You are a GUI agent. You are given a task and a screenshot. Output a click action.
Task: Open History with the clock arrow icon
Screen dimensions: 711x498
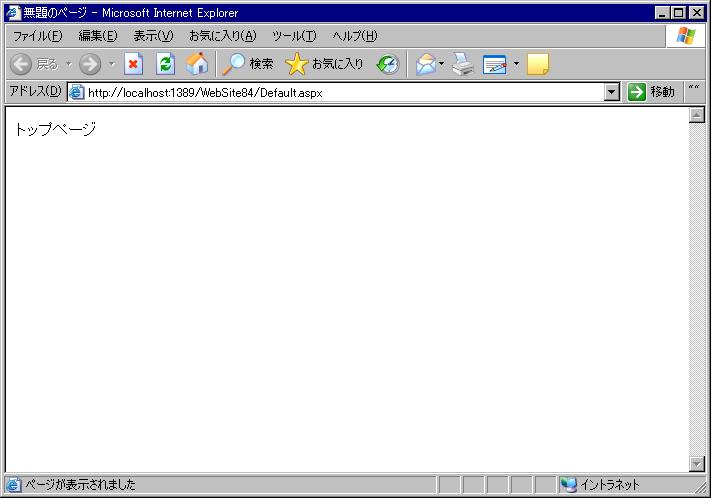[x=388, y=64]
